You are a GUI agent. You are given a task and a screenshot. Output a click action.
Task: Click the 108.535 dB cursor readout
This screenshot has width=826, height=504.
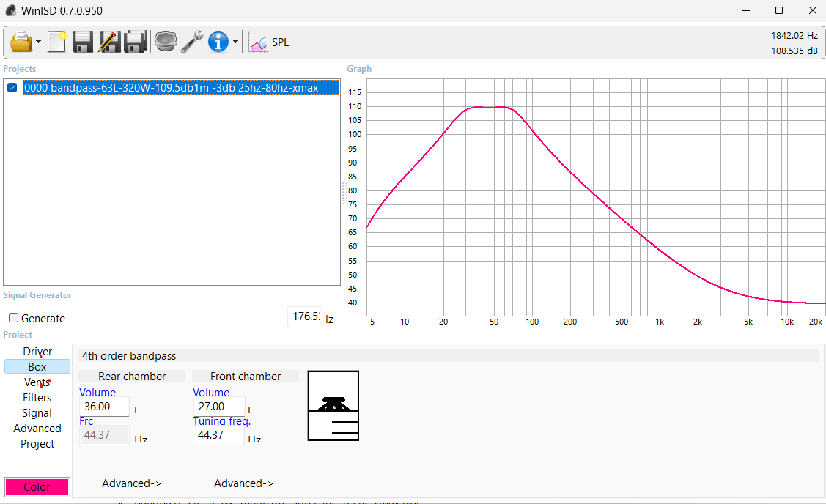tap(794, 51)
